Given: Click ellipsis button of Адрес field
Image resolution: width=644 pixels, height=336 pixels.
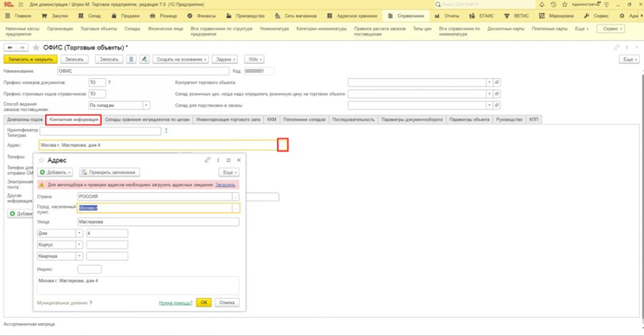Looking at the screenshot, I should click(283, 145).
